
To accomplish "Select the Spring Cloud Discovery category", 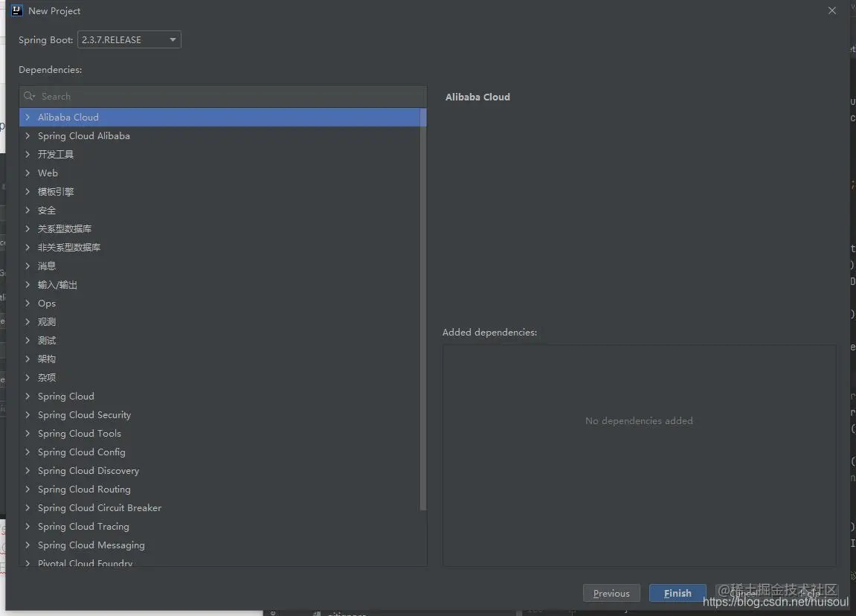I will coord(219,470).
